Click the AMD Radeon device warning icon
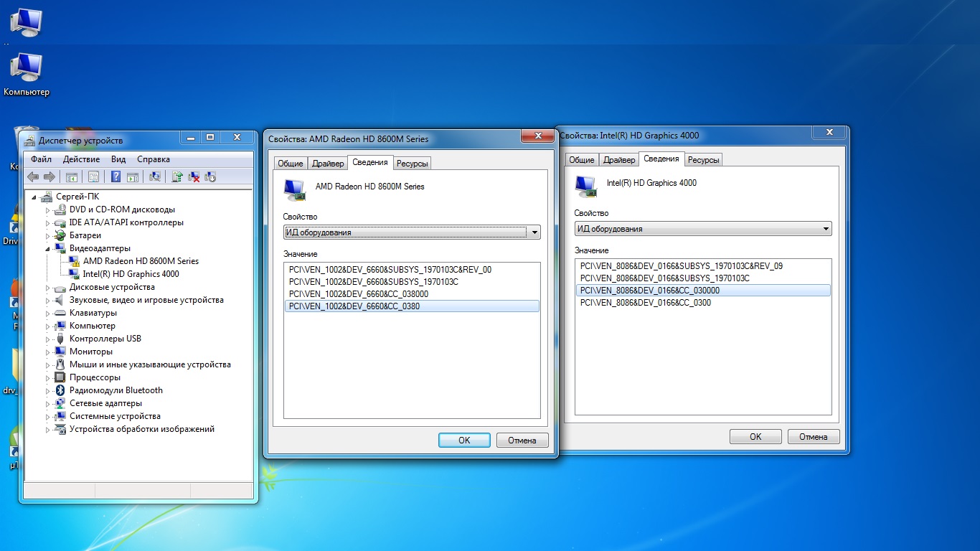 point(75,261)
